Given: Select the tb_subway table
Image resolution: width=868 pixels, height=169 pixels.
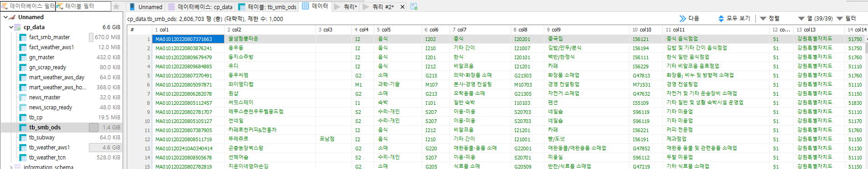Looking at the screenshot, I should [42, 138].
